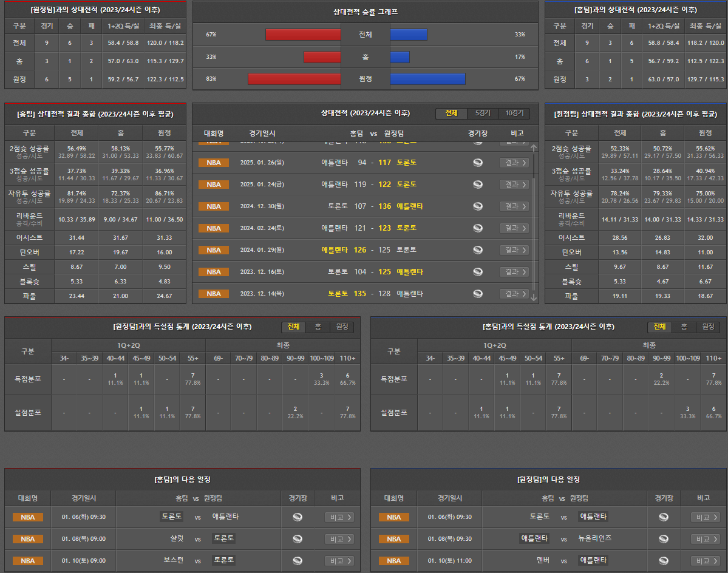Open 결과 for the 2025. 01. 24 game
Viewport: 728px width, 573px height.
click(514, 185)
